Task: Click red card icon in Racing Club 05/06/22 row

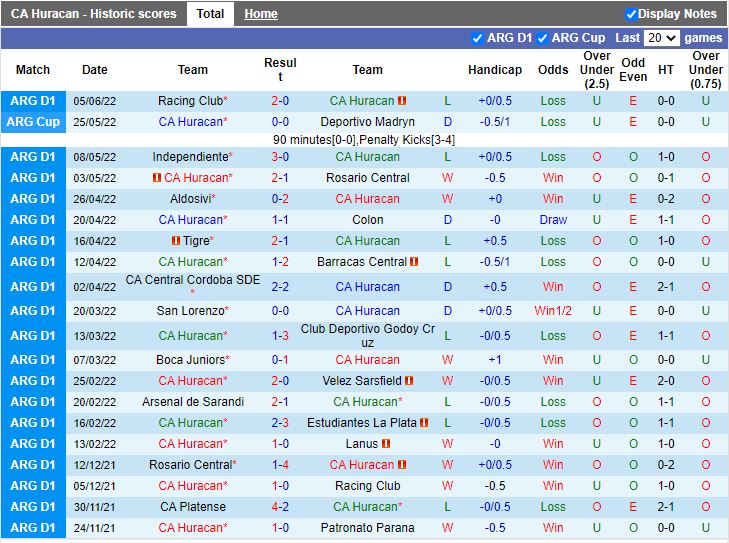Action: click(402, 101)
